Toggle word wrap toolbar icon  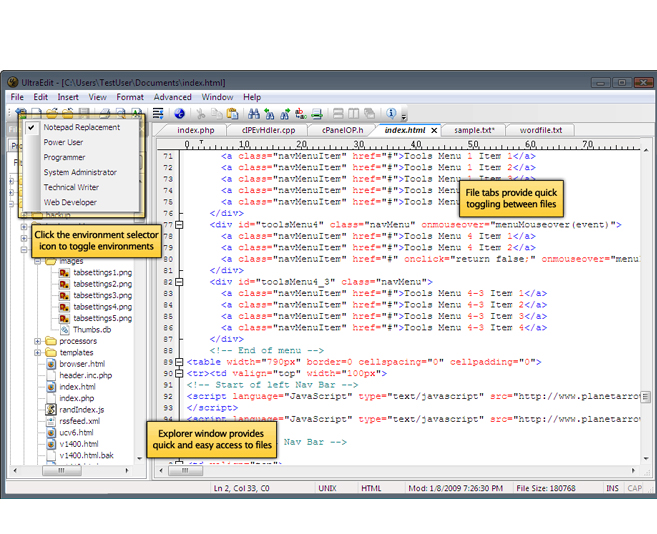tap(158, 113)
